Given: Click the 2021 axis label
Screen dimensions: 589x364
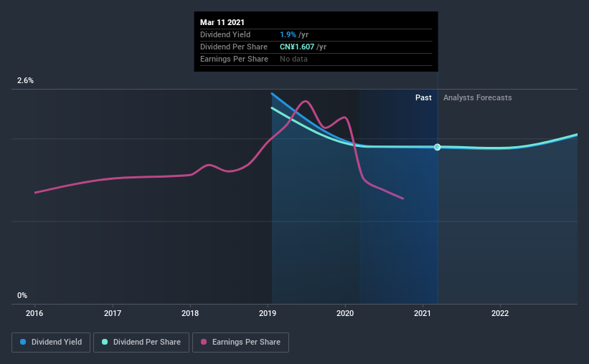Looking at the screenshot, I should (423, 313).
